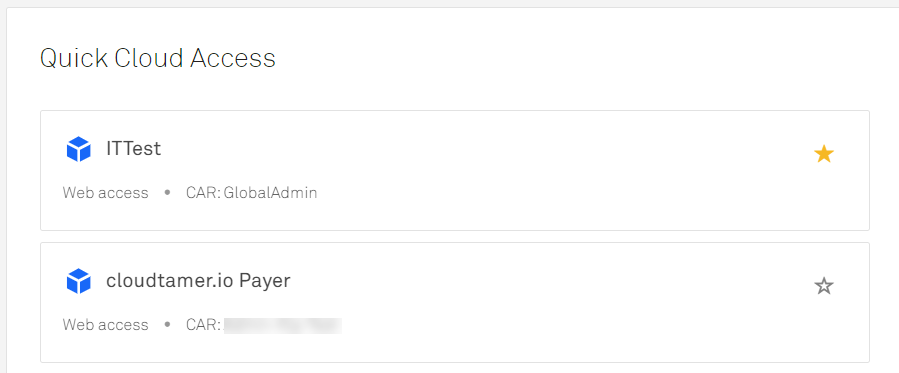This screenshot has height=373, width=899.
Task: Unfavorite ITTest using the gold star
Action: 823,154
